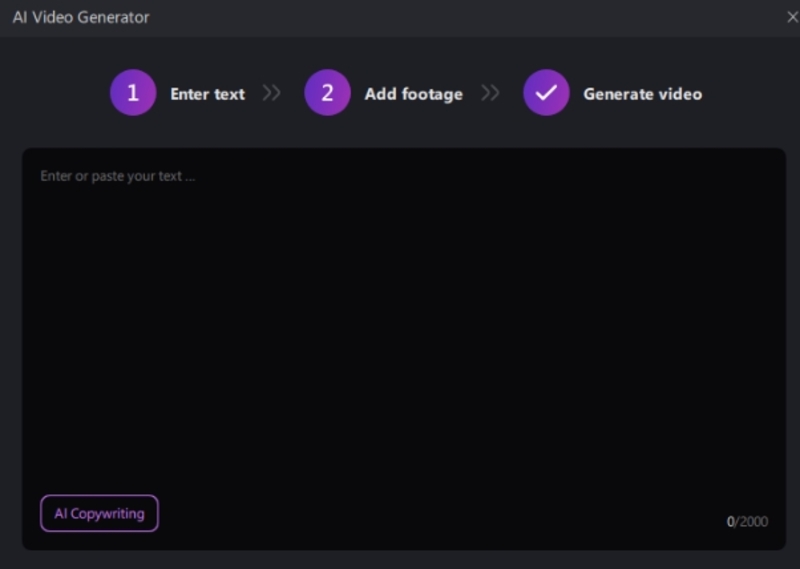Click the white checkmark inside the circle
The image size is (800, 569).
(546, 93)
